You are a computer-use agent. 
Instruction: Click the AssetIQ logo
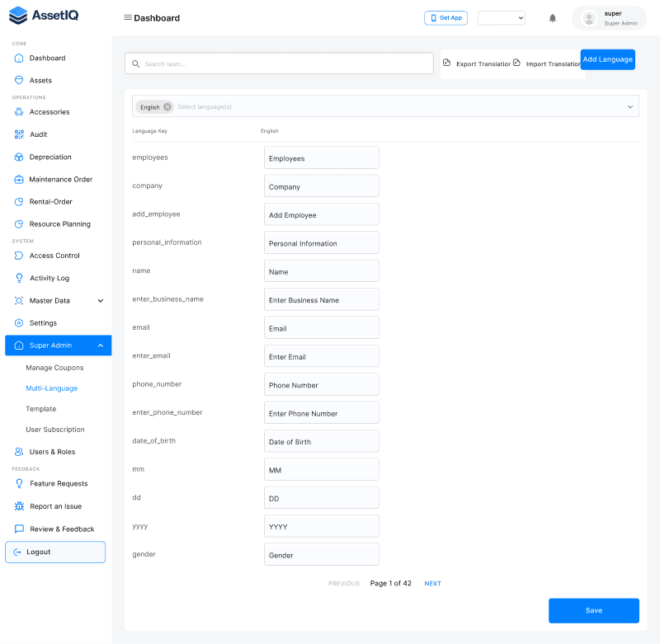pyautogui.click(x=44, y=16)
